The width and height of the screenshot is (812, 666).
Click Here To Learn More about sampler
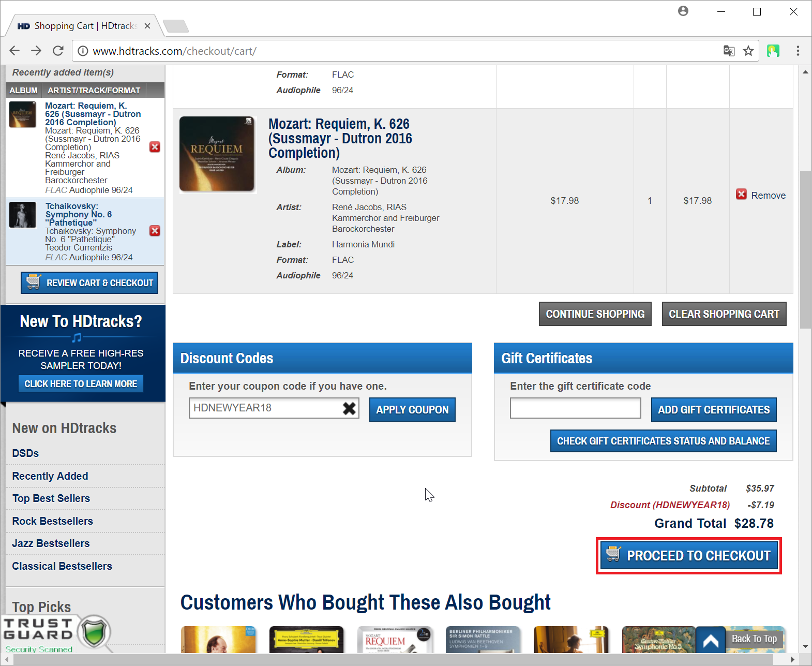81,384
